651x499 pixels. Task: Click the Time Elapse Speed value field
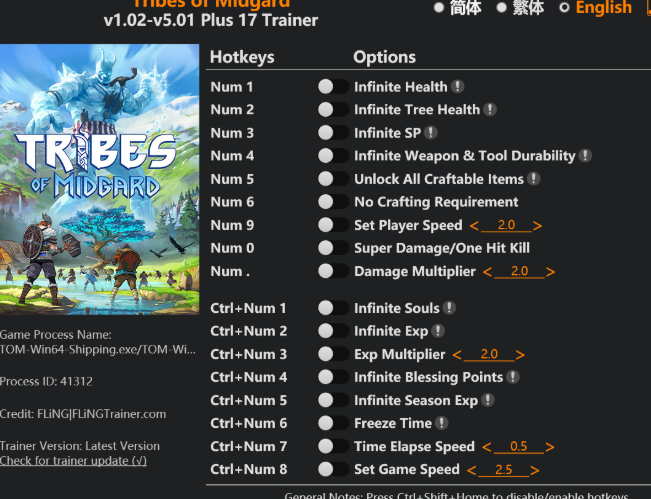point(519,446)
